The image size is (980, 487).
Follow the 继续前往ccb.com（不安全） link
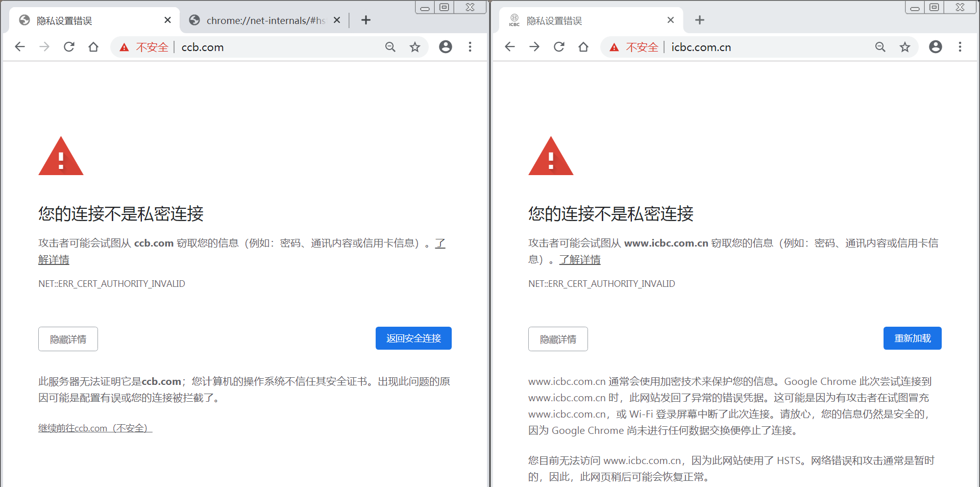(x=95, y=428)
